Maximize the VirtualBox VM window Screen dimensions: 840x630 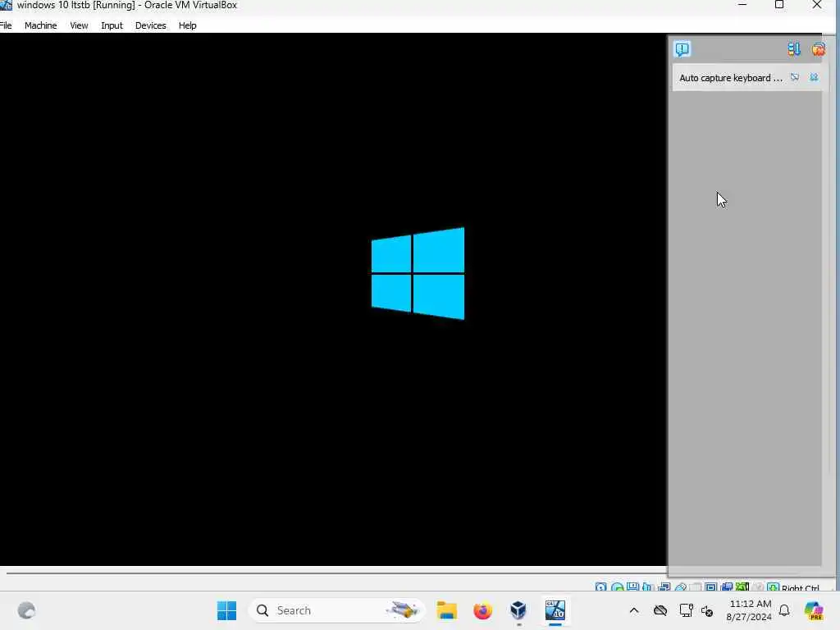779,5
